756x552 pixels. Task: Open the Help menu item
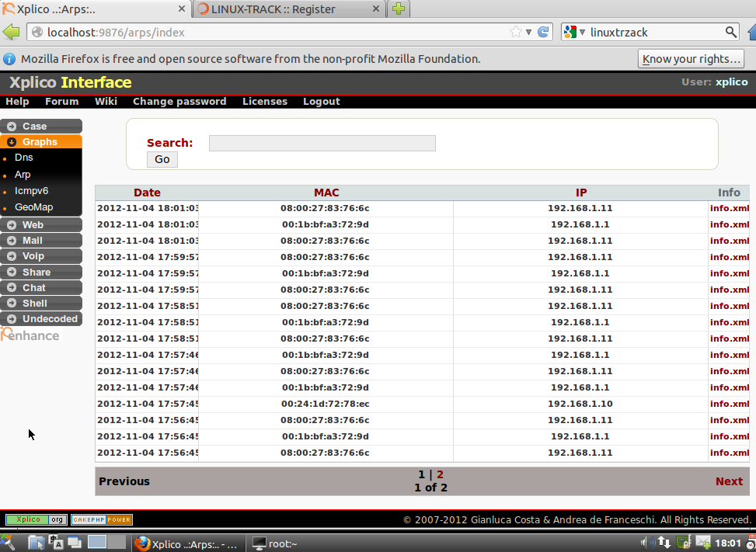coord(17,102)
